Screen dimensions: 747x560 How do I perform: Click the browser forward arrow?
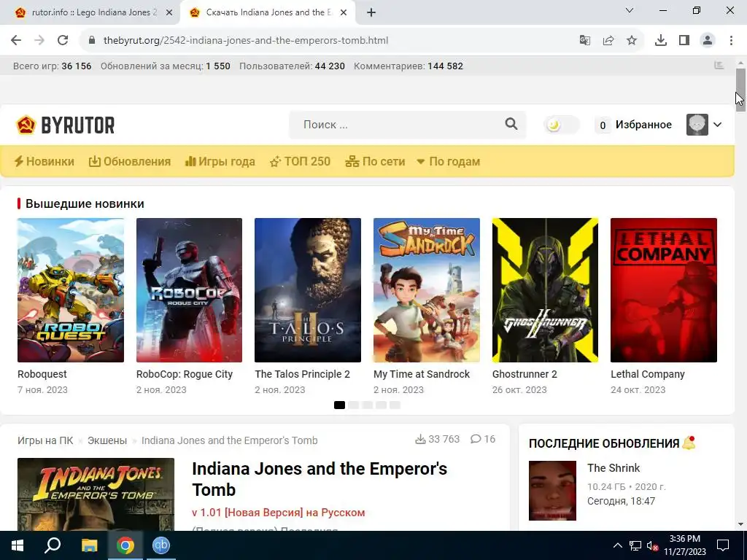[39, 41]
